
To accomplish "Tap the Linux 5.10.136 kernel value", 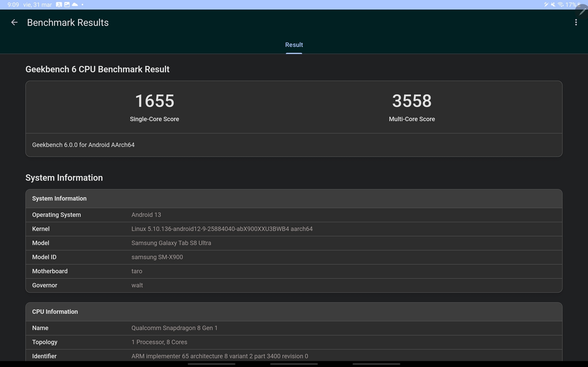I will (x=222, y=229).
